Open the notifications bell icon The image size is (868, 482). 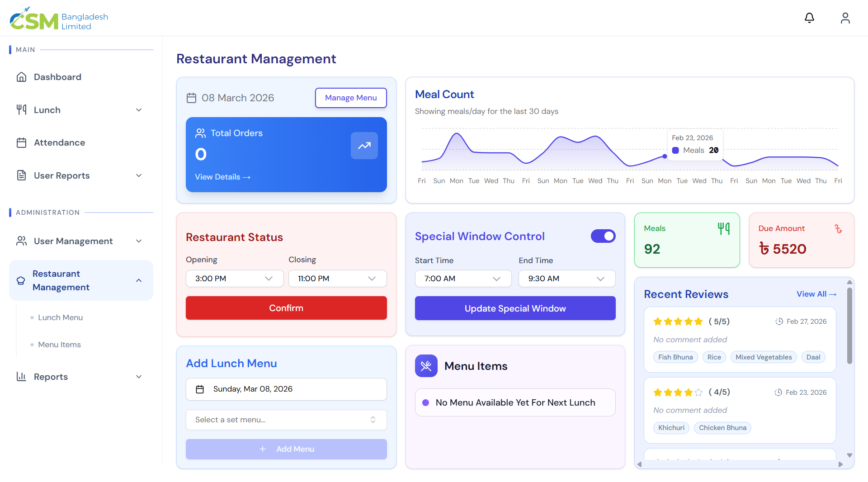[x=809, y=18]
